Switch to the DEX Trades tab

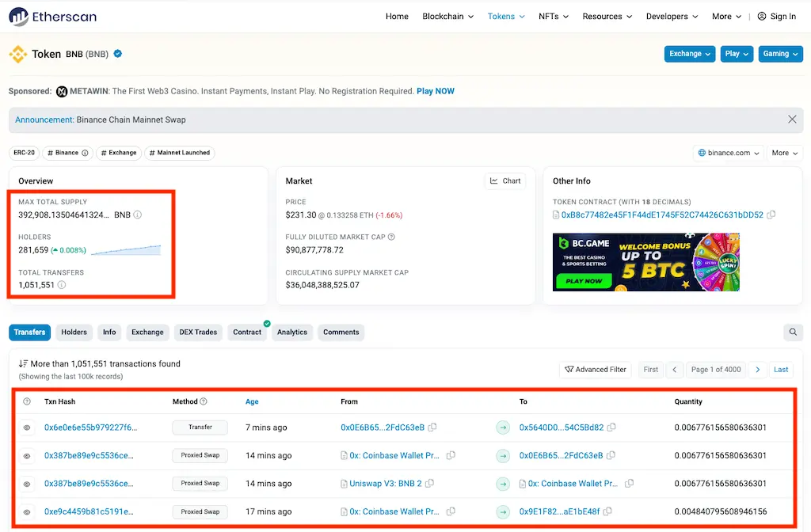click(198, 332)
